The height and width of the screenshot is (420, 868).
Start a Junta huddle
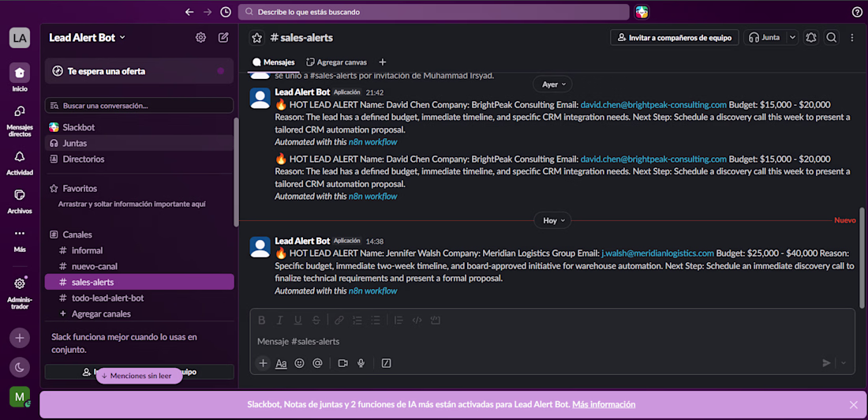pos(765,38)
